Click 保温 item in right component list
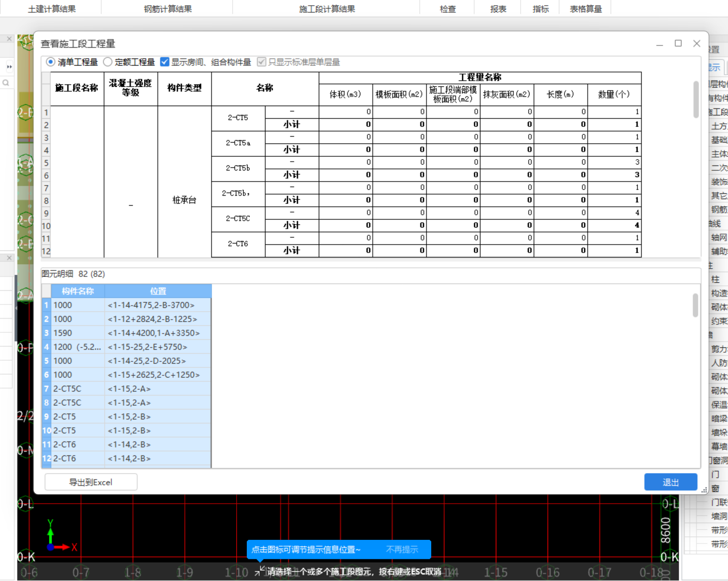This screenshot has width=728, height=581. pos(719,405)
